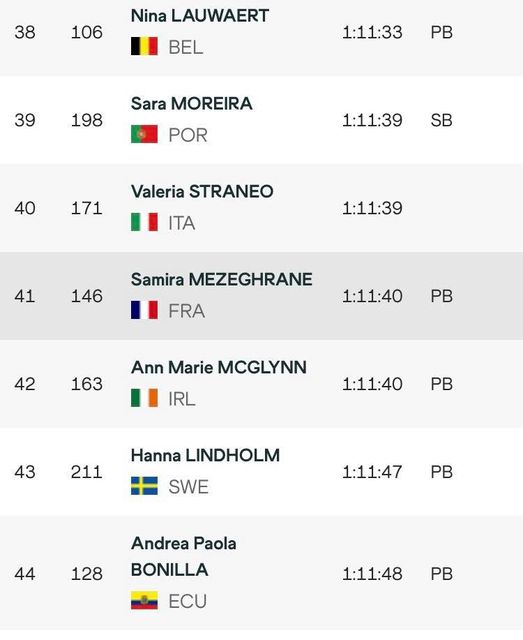Click the France flag icon
Viewport: 523px width, 640px height.
(x=144, y=310)
